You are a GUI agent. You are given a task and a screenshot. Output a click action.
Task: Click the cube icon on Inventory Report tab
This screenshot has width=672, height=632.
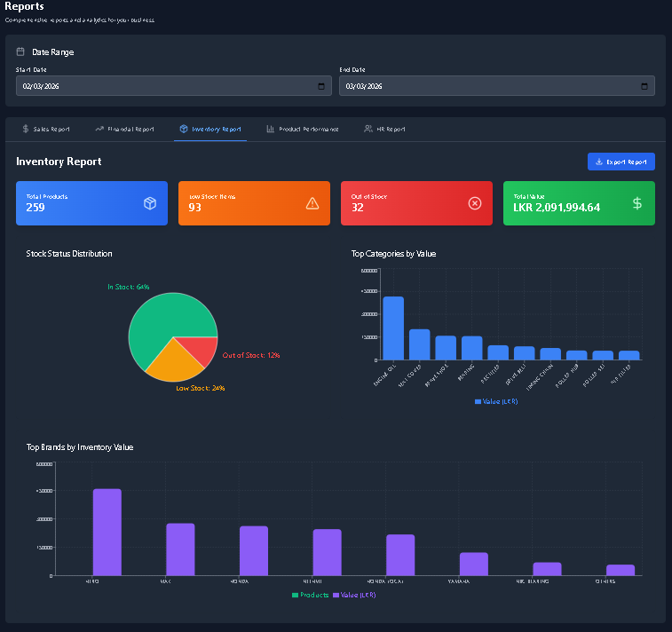184,129
